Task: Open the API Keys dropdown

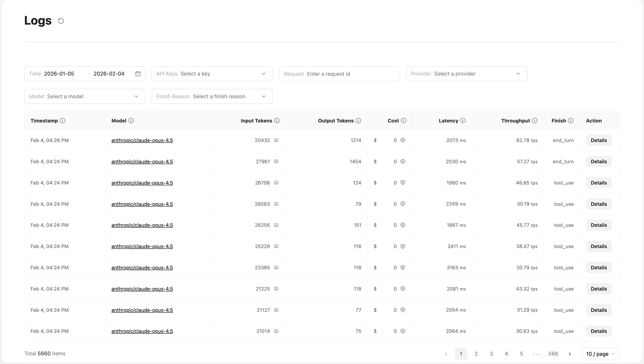Action: pyautogui.click(x=212, y=73)
